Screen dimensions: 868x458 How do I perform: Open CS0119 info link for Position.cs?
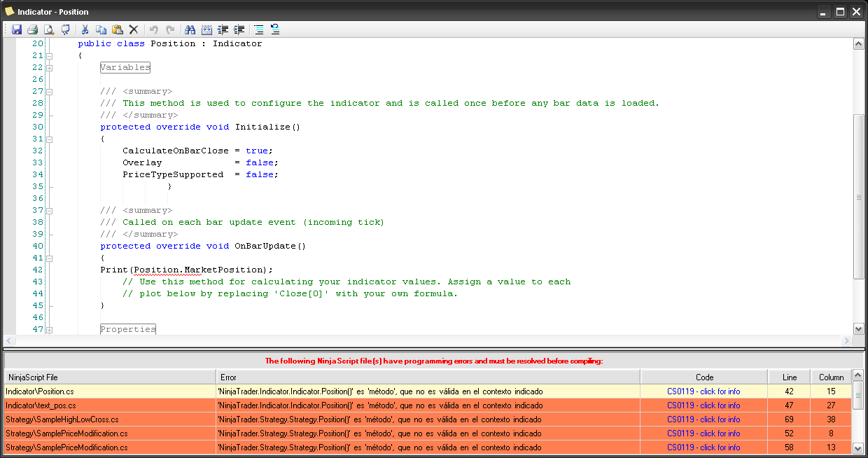[703, 391]
